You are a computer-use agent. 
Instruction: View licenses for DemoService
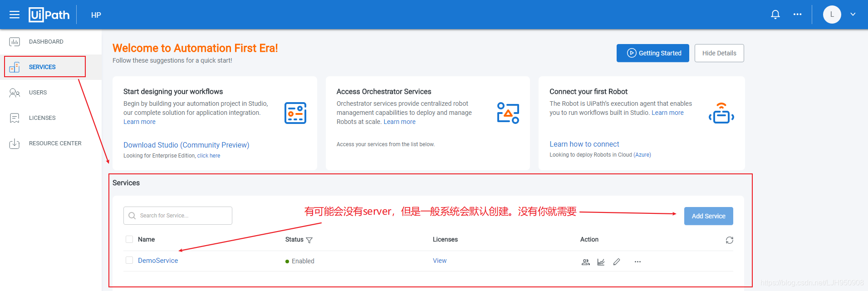[x=440, y=261]
